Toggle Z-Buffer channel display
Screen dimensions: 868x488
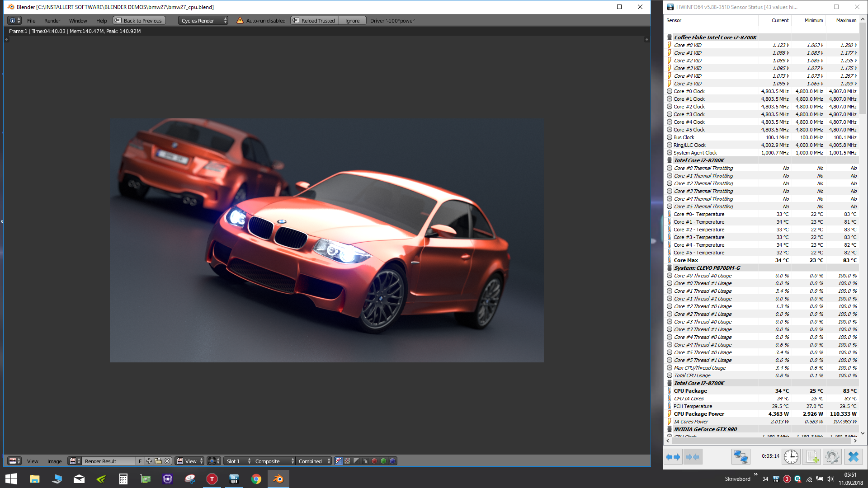click(x=365, y=461)
